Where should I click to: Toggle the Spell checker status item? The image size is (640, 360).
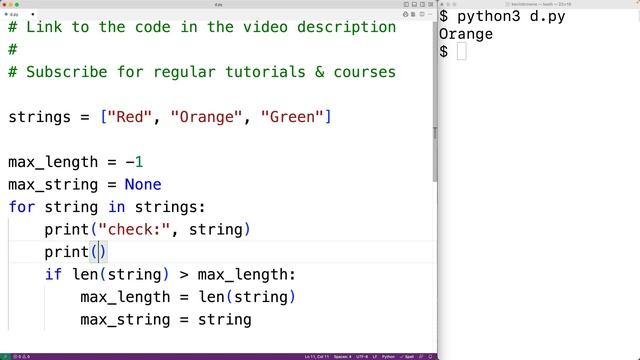point(407,357)
